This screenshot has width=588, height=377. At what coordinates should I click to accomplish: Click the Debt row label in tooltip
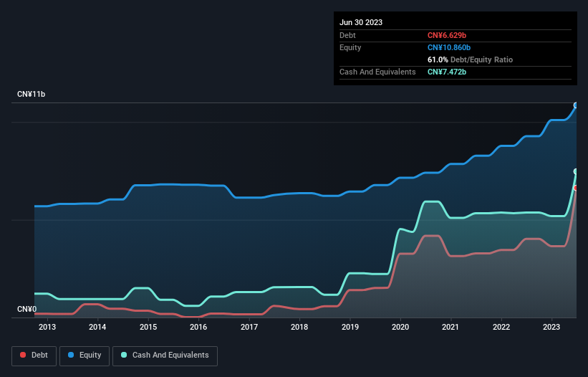(x=347, y=35)
